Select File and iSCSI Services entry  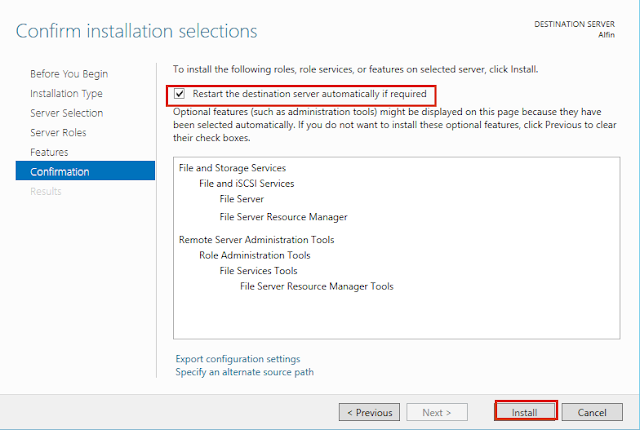[x=246, y=184]
